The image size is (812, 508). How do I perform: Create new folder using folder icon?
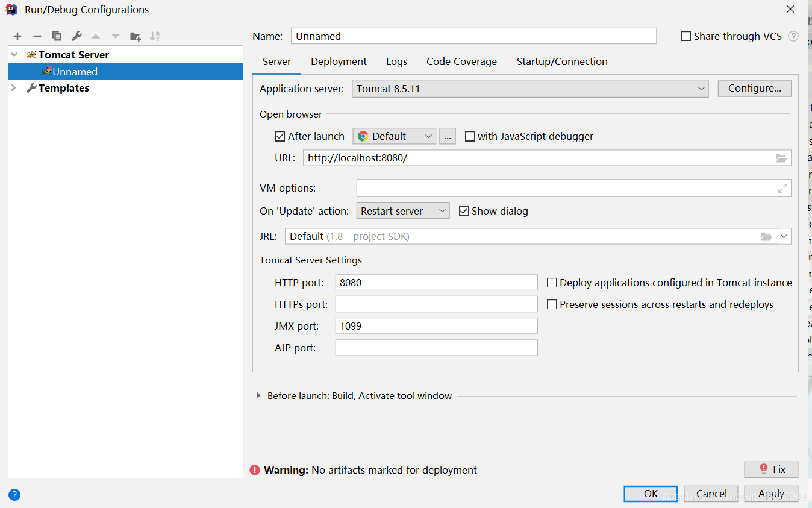136,36
